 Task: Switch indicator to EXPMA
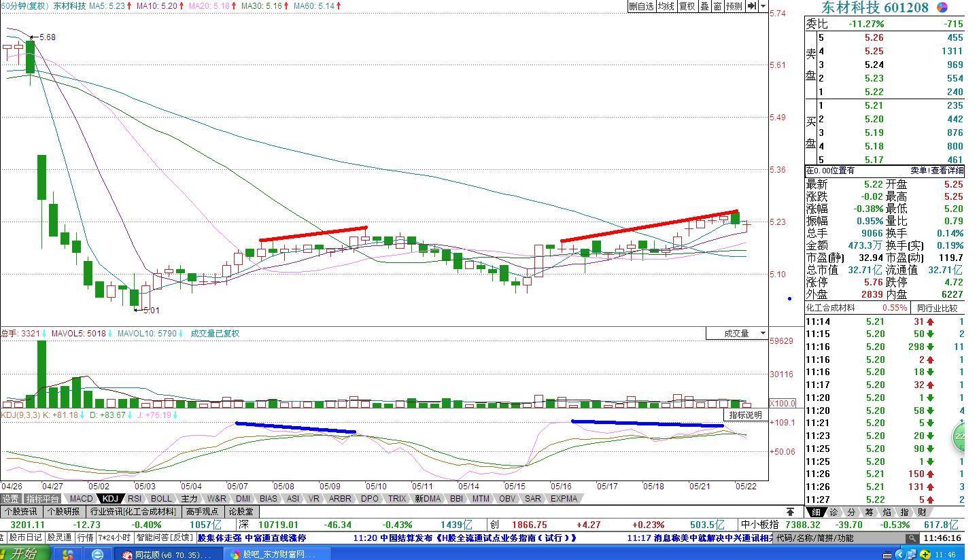click(564, 499)
